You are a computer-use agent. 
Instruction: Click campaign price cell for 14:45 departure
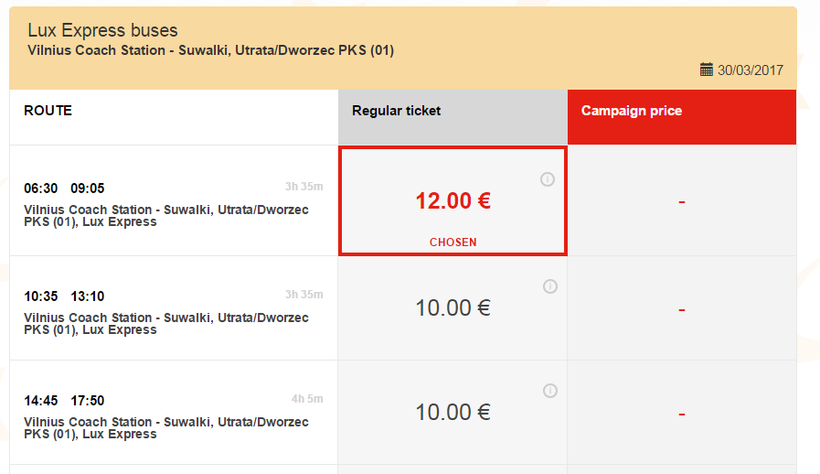[x=682, y=413]
